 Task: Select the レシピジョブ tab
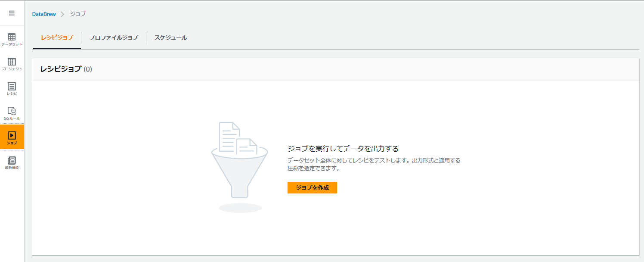(x=56, y=37)
